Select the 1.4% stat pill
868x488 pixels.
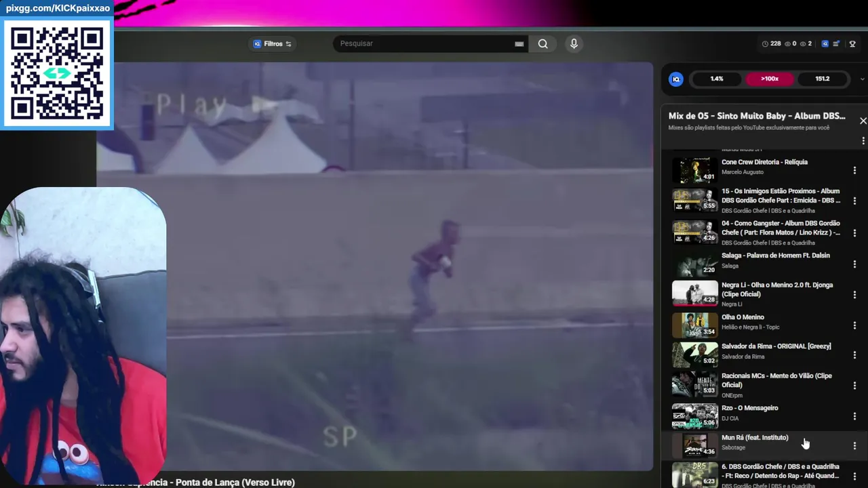(x=717, y=79)
